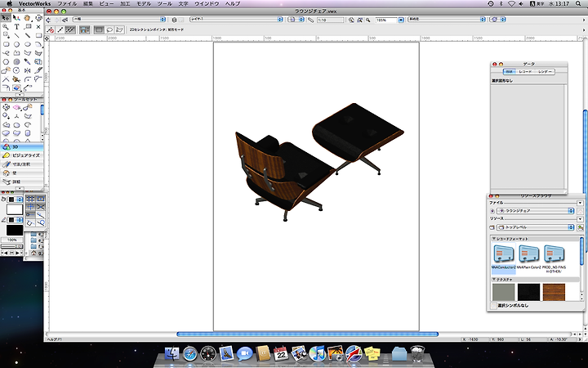
Task: Open the トップレベル resource dropdown
Action: coord(536,227)
